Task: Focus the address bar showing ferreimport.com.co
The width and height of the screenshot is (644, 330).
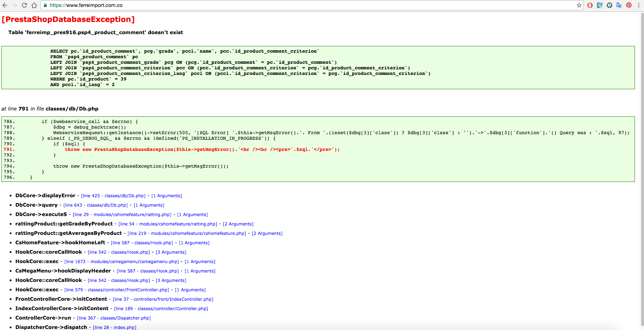Action: point(312,5)
